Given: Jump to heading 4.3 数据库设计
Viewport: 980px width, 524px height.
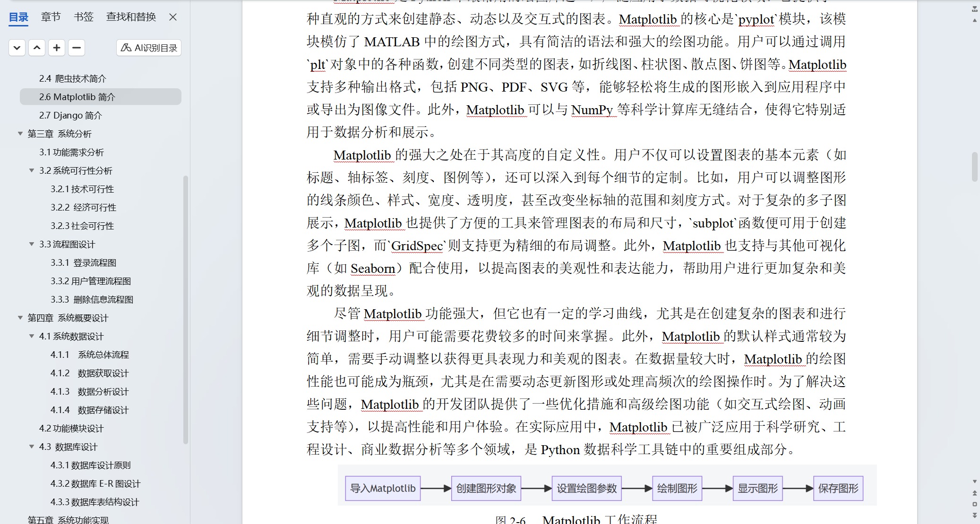Looking at the screenshot, I should tap(69, 447).
